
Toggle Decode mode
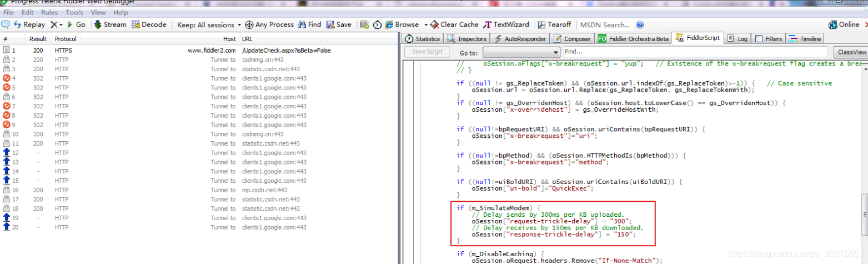149,24
